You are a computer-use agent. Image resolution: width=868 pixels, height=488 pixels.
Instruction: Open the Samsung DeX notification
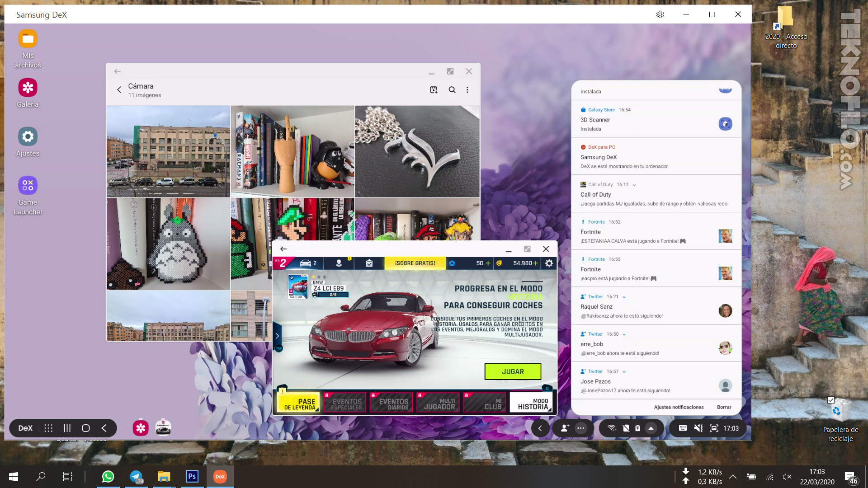(x=656, y=157)
